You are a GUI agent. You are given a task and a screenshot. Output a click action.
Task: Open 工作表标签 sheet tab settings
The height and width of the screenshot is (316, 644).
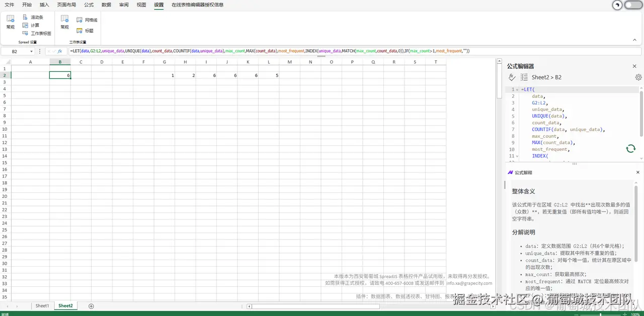coord(37,33)
